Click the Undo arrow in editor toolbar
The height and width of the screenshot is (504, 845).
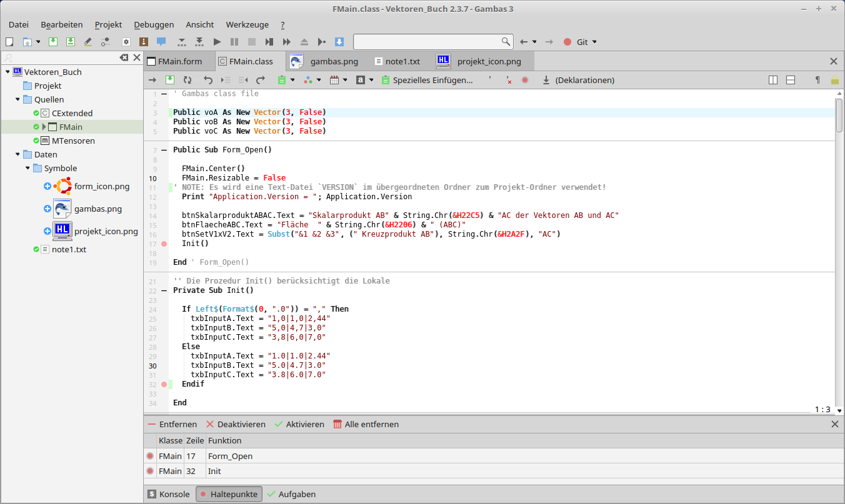pos(208,80)
